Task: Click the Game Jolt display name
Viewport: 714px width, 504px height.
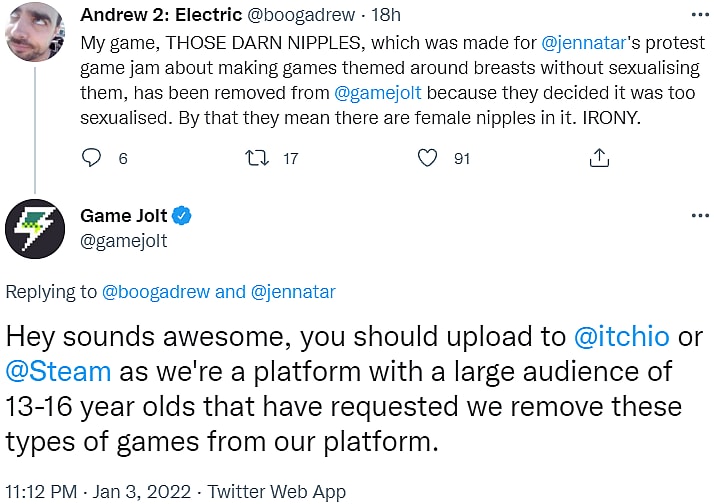Action: coord(123,215)
